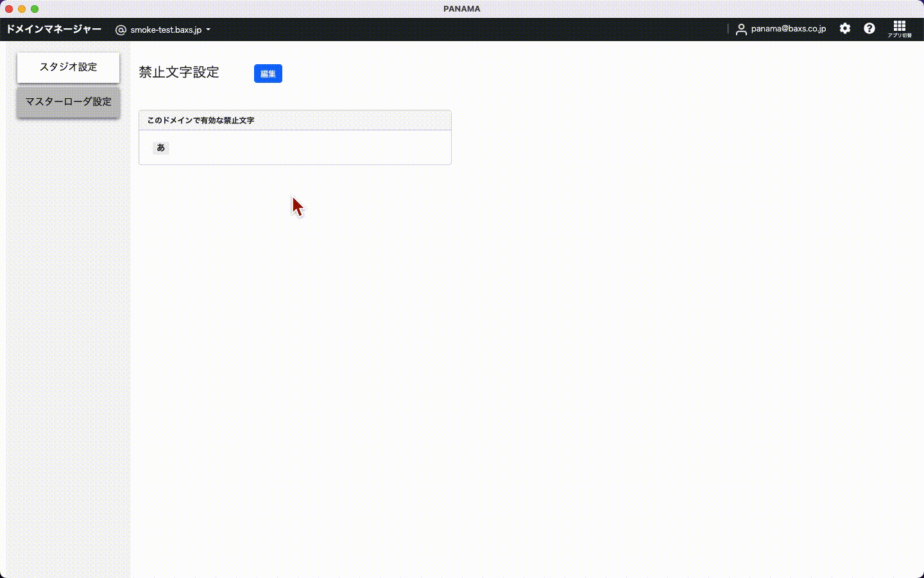Click the このドメインで有効な禁止文字 panel header
This screenshot has width=924, height=578.
click(x=295, y=120)
